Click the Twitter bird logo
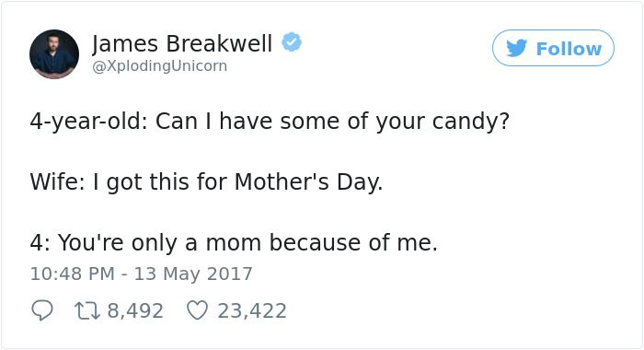 [516, 48]
